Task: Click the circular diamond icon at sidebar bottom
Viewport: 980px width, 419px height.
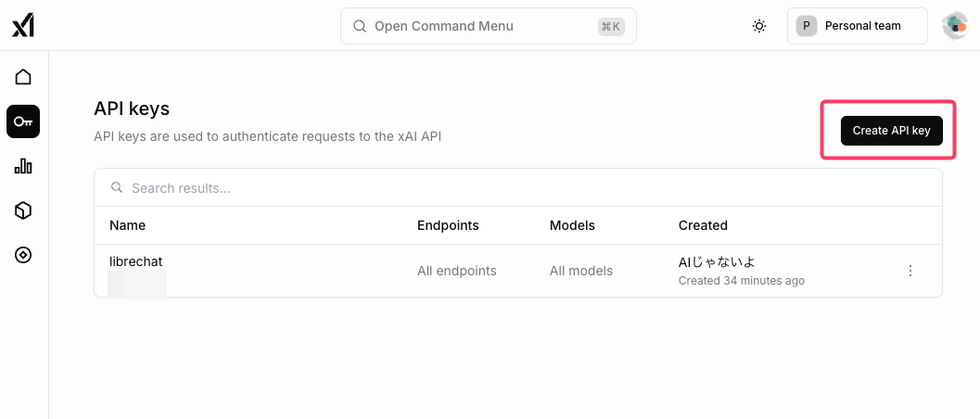Action: 23,255
